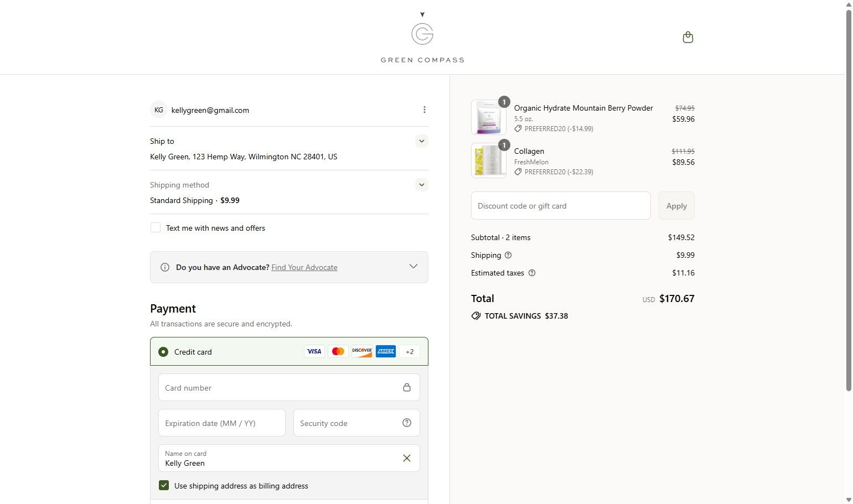
Task: Open the shopping bag cart icon
Action: coord(687,37)
